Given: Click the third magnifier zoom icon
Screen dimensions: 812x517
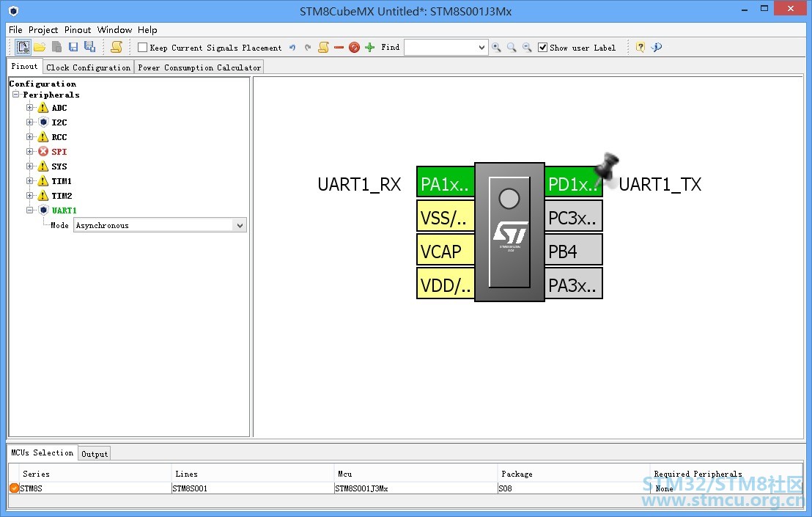Looking at the screenshot, I should pos(527,48).
